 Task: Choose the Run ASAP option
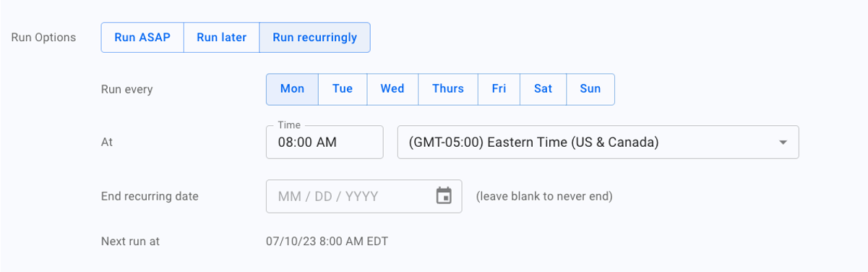click(x=142, y=38)
